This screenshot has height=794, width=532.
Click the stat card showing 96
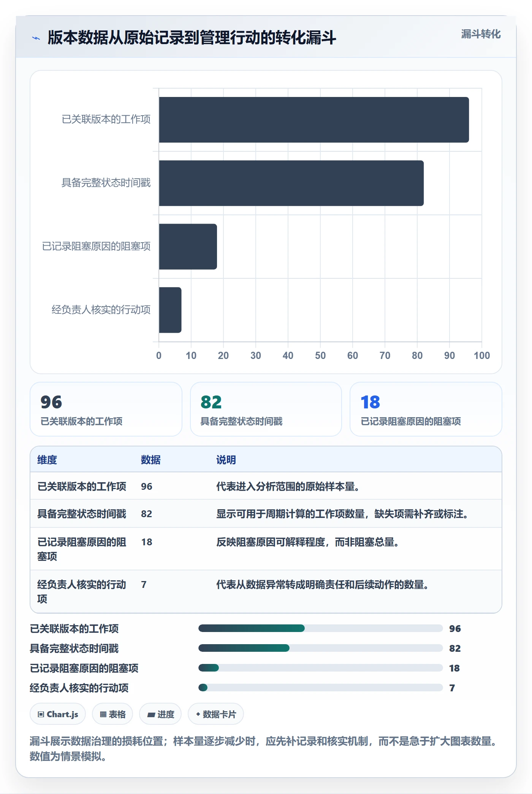(106, 409)
